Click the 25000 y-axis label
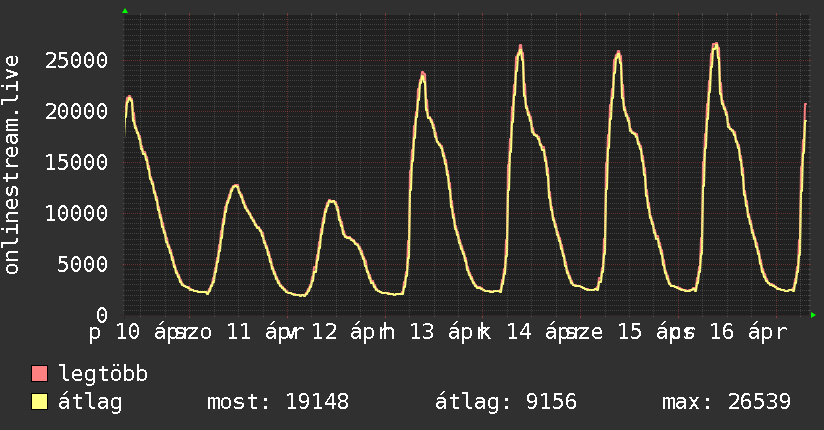824x430 pixels. point(77,60)
